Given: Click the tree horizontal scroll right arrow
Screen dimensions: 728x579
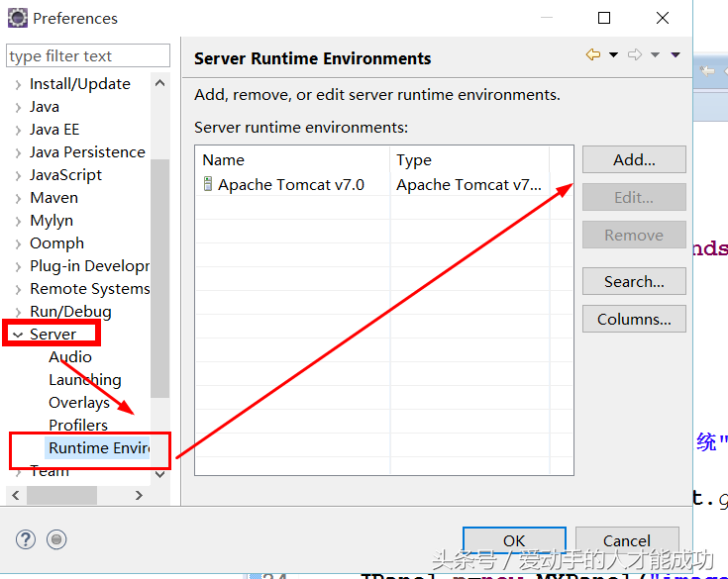Looking at the screenshot, I should [139, 495].
